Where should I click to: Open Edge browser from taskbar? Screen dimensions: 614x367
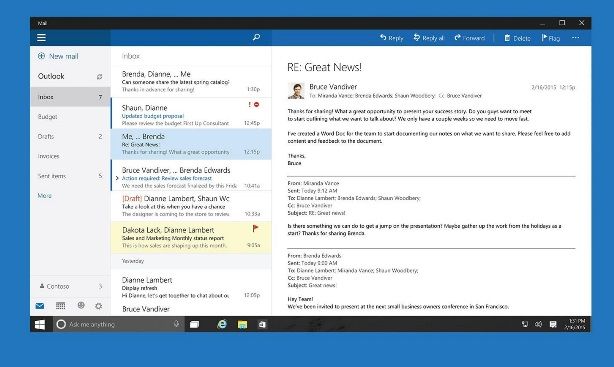click(222, 324)
